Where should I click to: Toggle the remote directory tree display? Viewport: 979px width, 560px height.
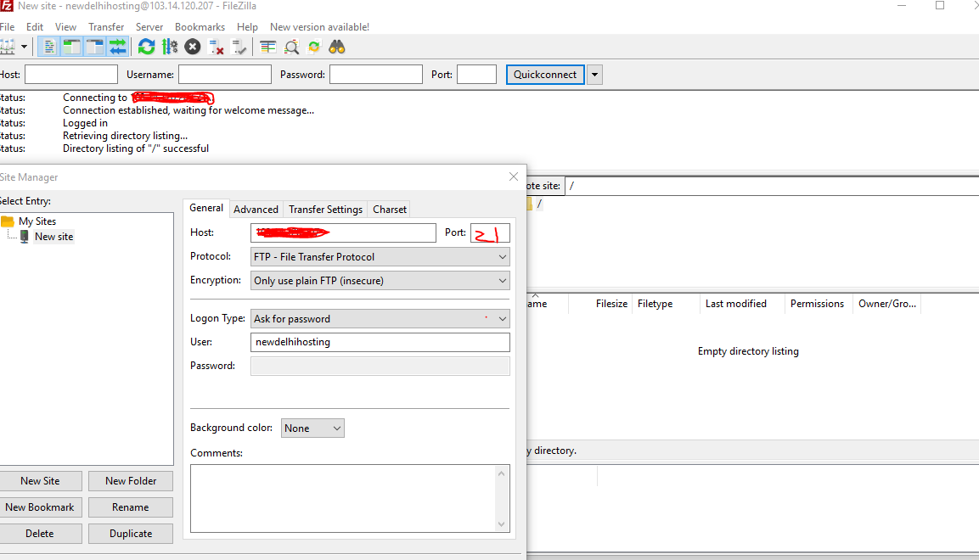(93, 47)
